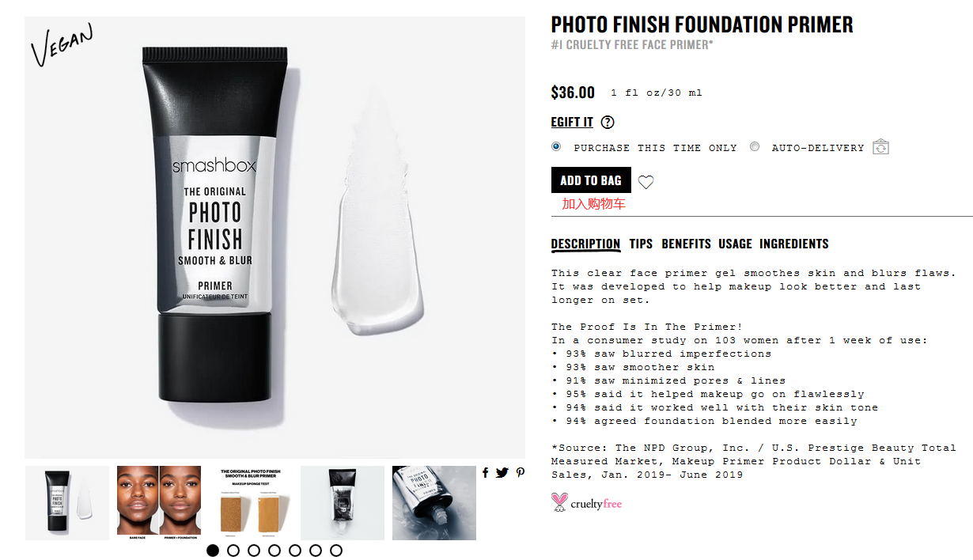Open the eGift It link

[572, 122]
